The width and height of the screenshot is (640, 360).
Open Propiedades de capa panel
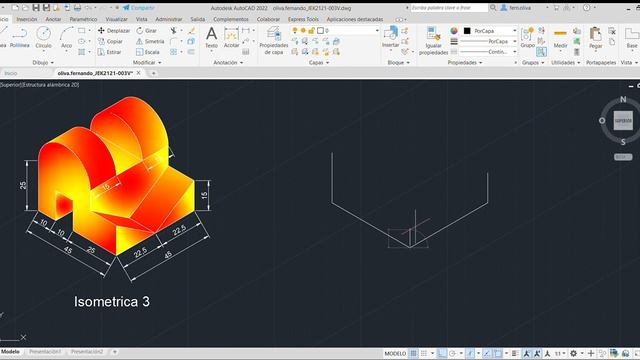(273, 40)
